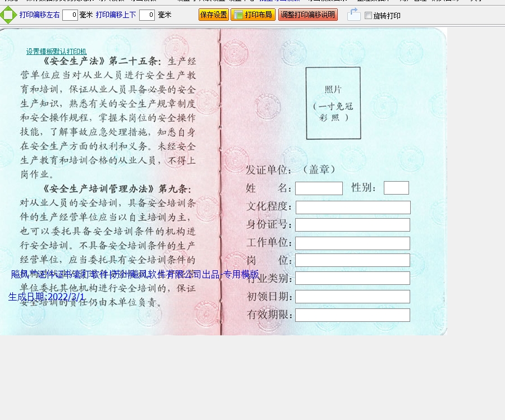Select the 工作单位 employer field
Image resolution: width=505 pixels, height=420 pixels.
coord(352,243)
